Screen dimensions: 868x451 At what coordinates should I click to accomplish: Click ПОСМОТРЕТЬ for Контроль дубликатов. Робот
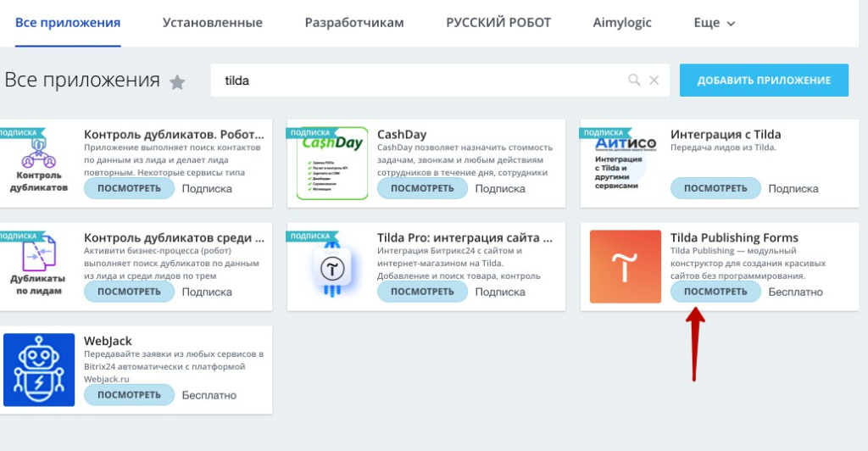(129, 188)
